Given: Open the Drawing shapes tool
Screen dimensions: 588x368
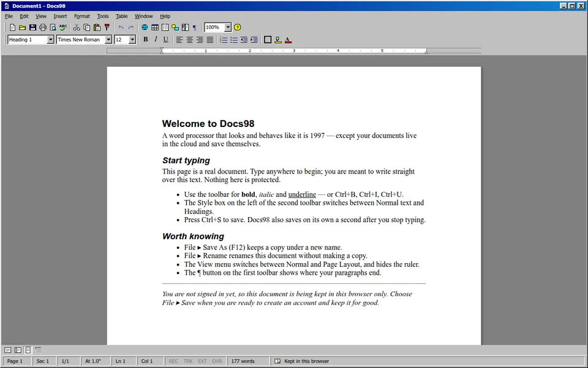Looking at the screenshot, I should click(175, 28).
